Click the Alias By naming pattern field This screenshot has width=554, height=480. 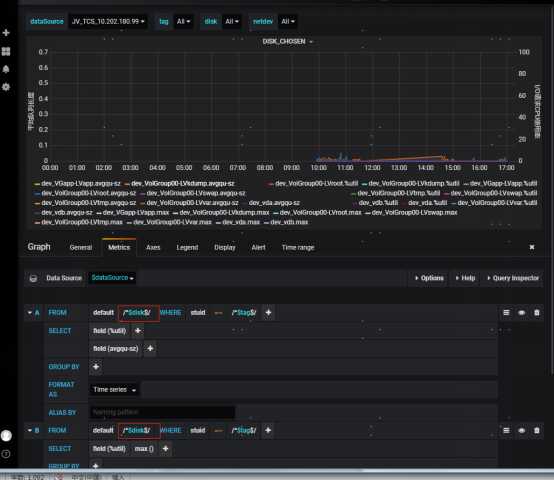click(x=163, y=412)
